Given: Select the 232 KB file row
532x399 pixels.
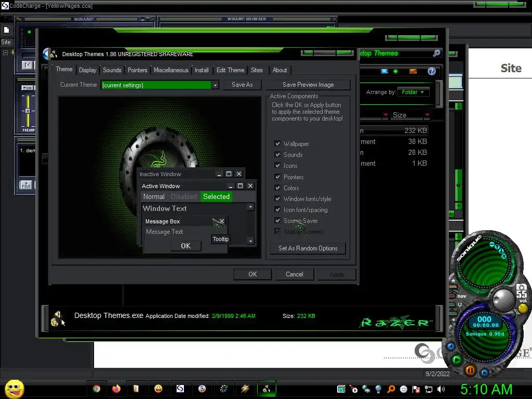Looking at the screenshot, I should pos(394,130).
